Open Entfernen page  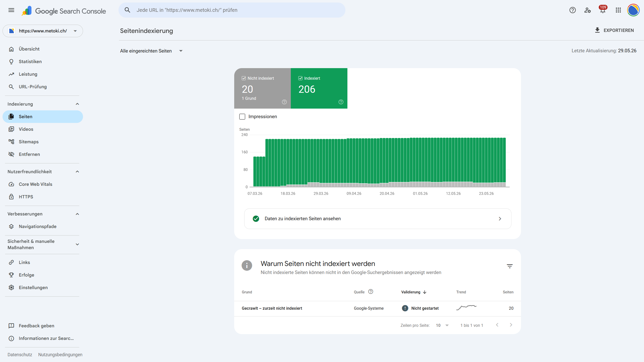coord(43,154)
